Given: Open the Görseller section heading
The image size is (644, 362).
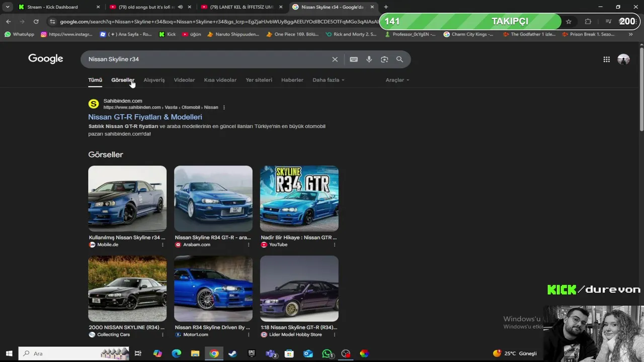Looking at the screenshot, I should click(106, 154).
